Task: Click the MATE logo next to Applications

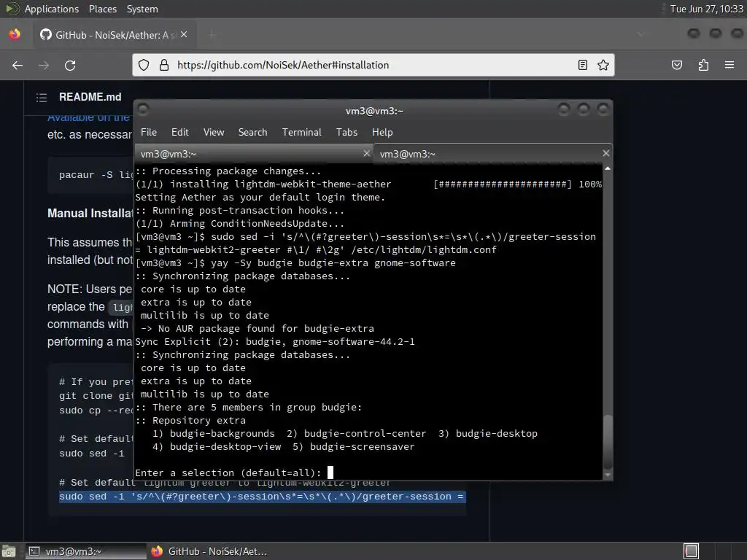Action: pos(12,9)
